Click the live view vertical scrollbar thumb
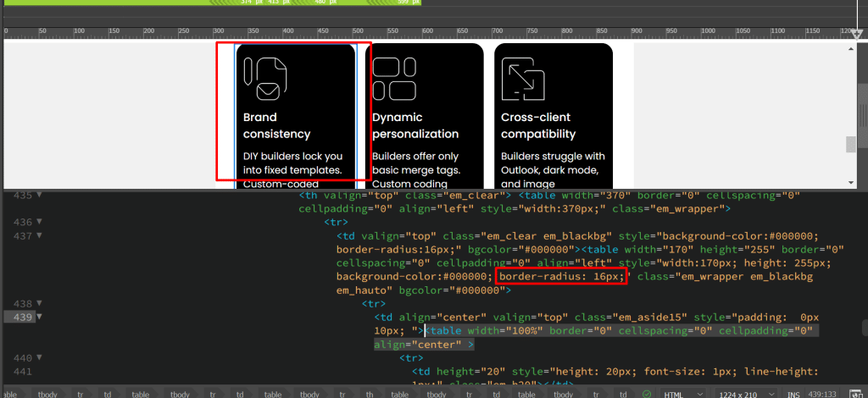This screenshot has width=868, height=398. tap(851, 144)
